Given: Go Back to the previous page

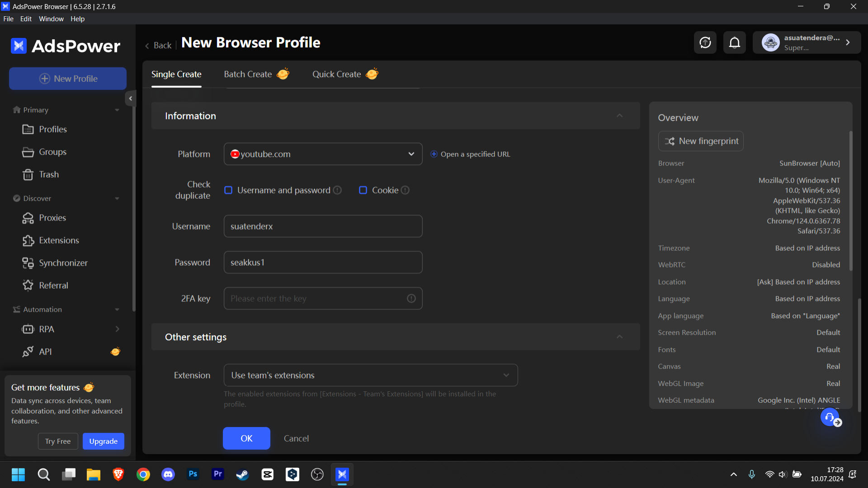Looking at the screenshot, I should (x=158, y=45).
